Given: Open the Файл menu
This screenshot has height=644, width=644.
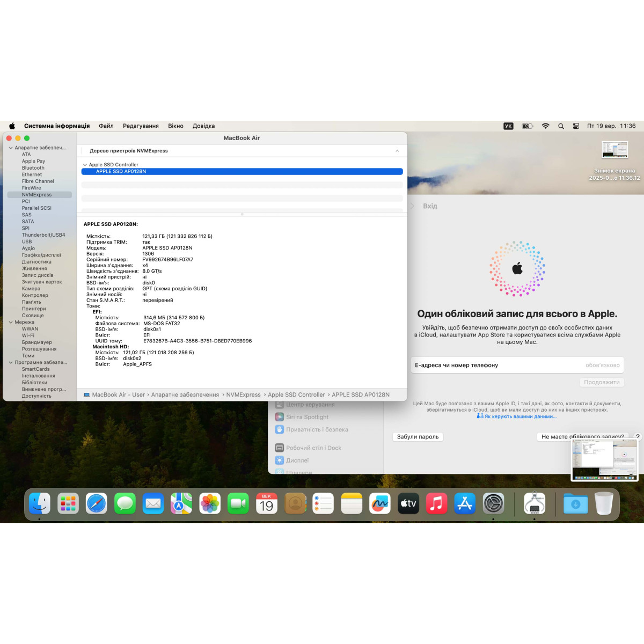Looking at the screenshot, I should (x=106, y=126).
